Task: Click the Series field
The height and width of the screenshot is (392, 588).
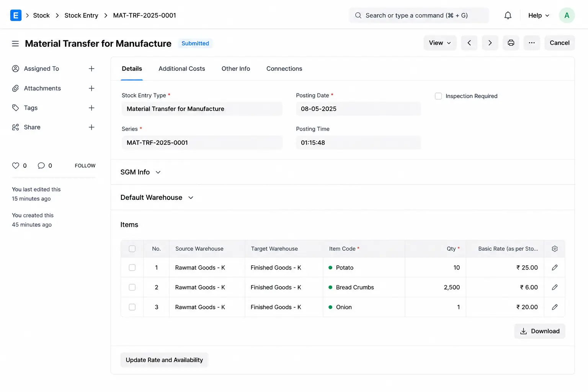Action: tap(202, 142)
